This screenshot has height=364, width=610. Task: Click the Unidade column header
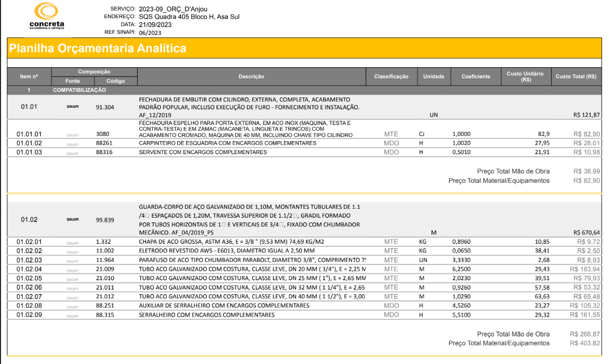click(434, 77)
